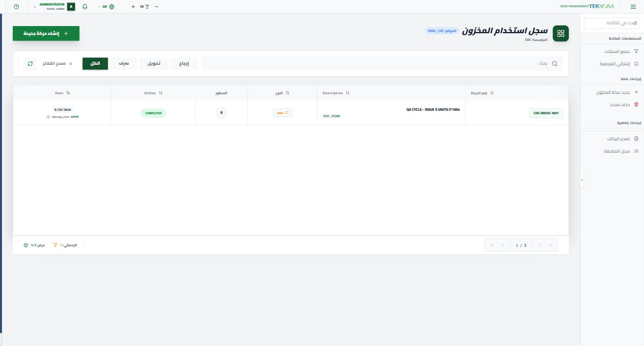644x346 pixels.
Task: Click the TEKNORA logo
Action: [601, 6]
